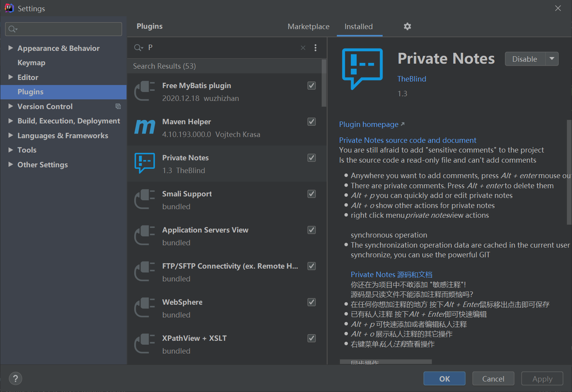Open TheBlind vendor link

coord(412,79)
